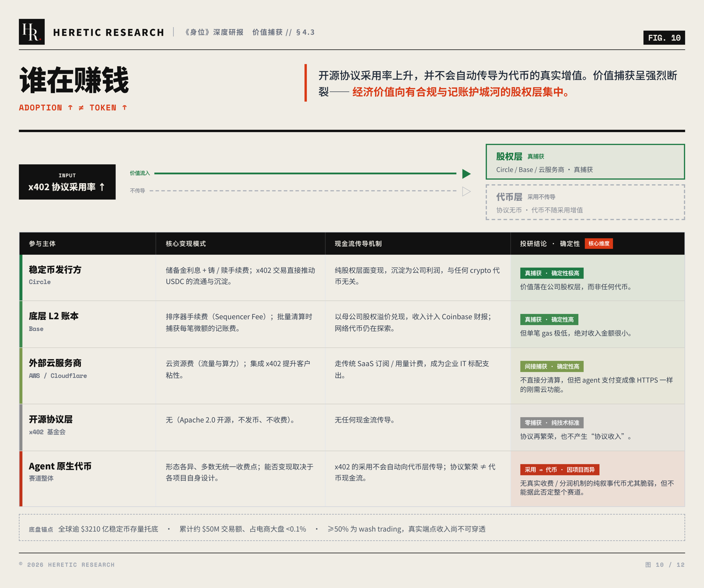This screenshot has height=588, width=704.
Task: Click the 协议无币 · 代币不随采用增值 line
Action: [539, 210]
